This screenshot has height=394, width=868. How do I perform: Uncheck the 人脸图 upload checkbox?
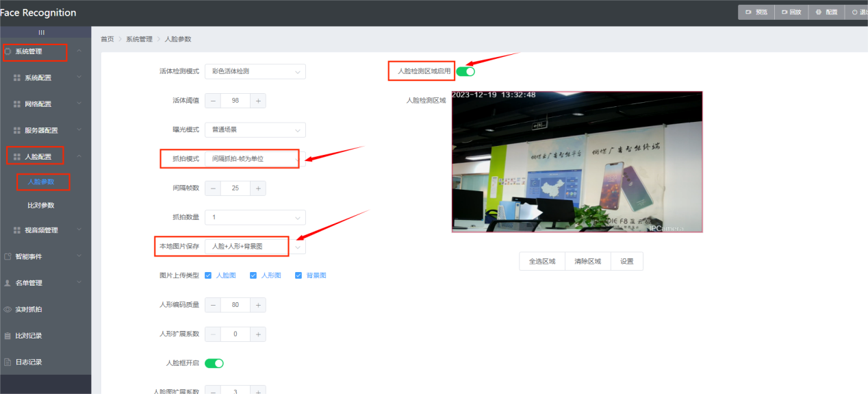(208, 275)
